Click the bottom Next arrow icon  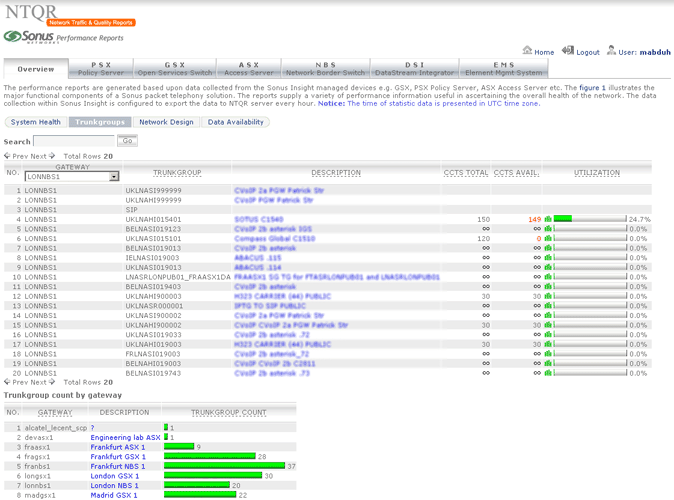pyautogui.click(x=52, y=382)
